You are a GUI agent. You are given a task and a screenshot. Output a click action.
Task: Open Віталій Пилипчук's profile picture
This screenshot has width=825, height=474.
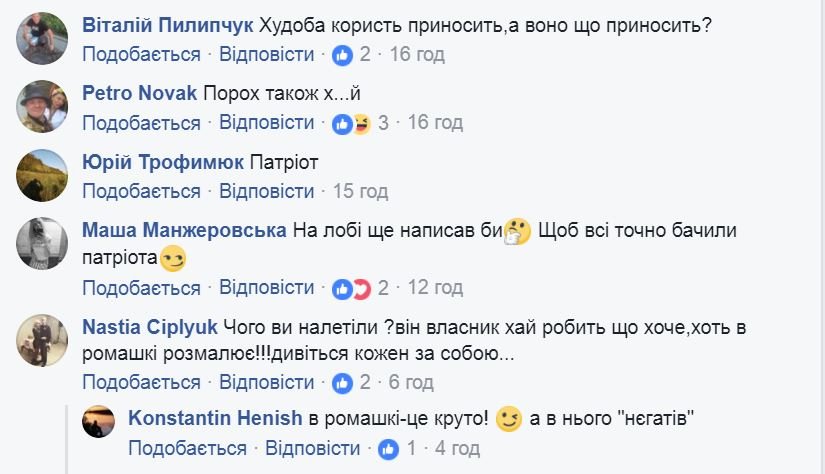coord(42,38)
